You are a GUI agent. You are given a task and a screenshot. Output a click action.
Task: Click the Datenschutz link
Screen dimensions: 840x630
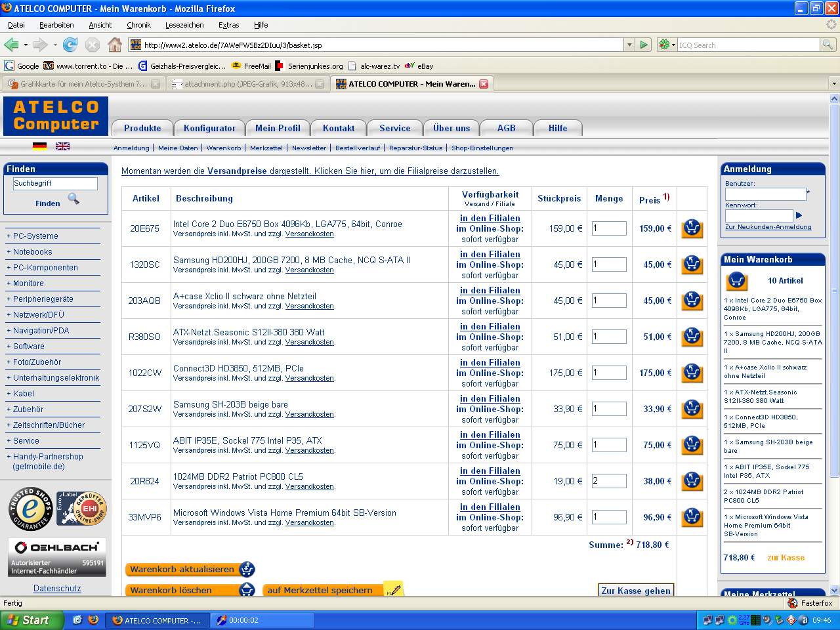(57, 589)
